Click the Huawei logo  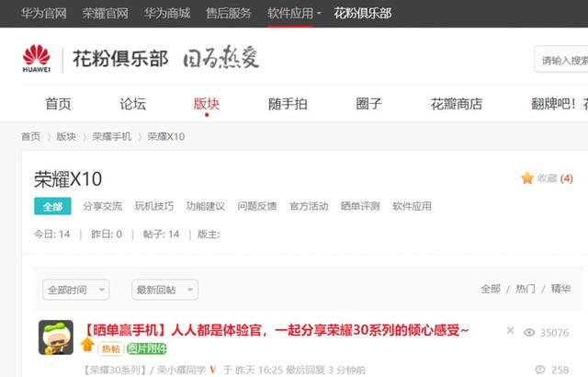point(37,58)
